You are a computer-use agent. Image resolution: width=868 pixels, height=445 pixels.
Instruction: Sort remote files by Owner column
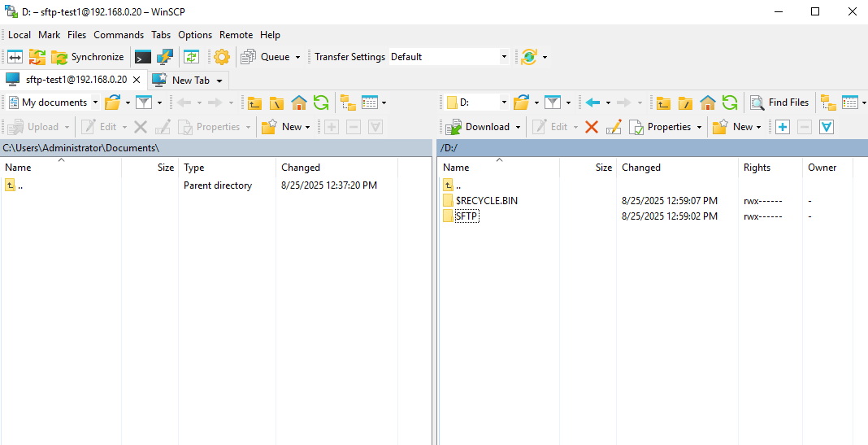[x=827, y=168]
